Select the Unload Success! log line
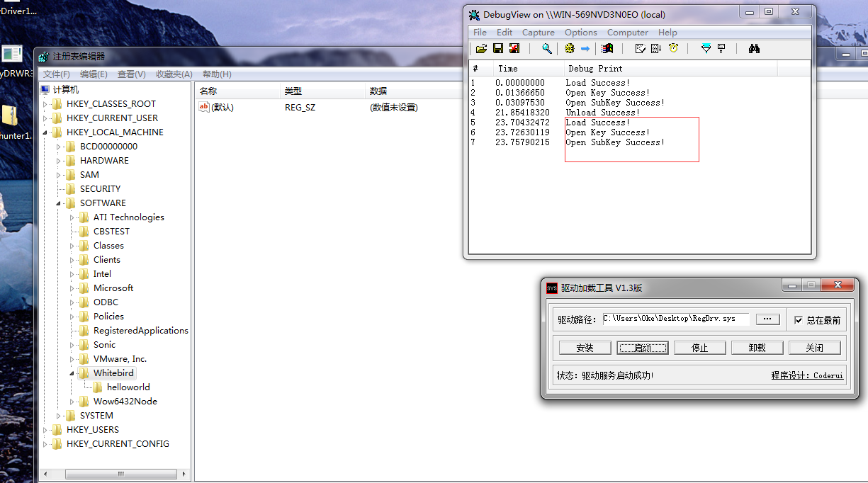This screenshot has height=483, width=868. pos(602,113)
